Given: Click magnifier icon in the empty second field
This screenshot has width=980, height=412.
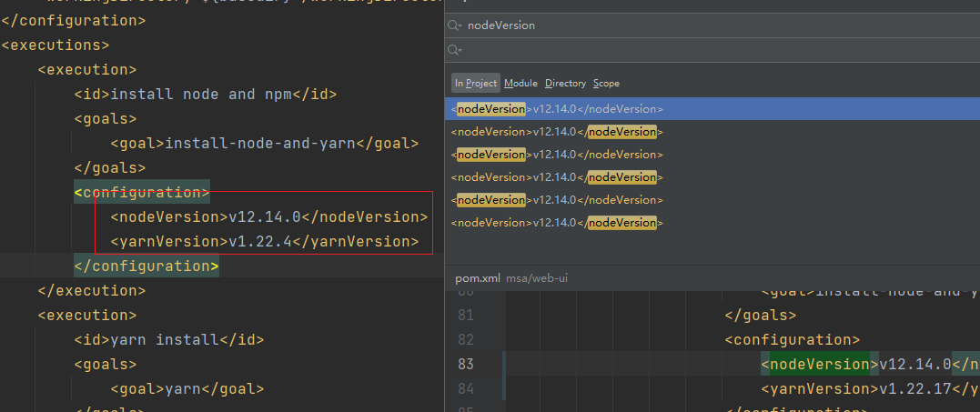Looking at the screenshot, I should [x=454, y=50].
